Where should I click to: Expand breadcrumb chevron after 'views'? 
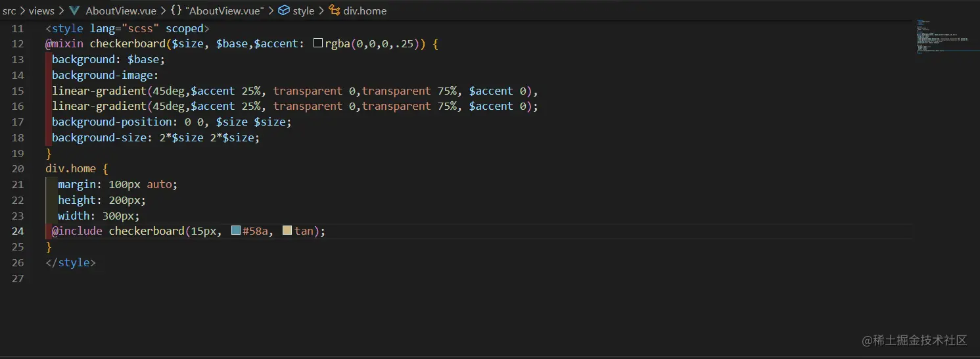pyautogui.click(x=61, y=11)
